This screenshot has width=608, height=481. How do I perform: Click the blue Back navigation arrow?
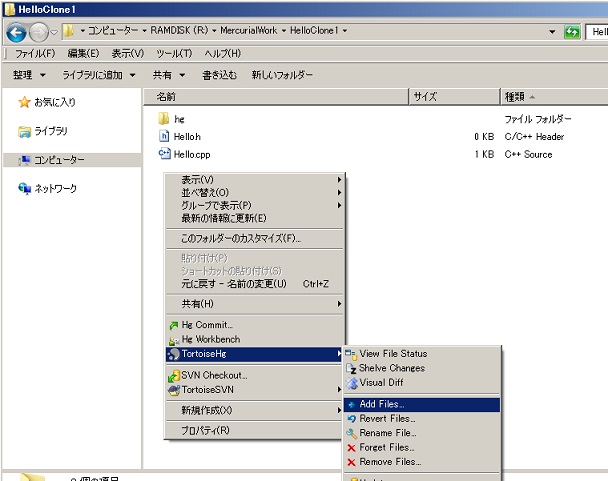16,32
